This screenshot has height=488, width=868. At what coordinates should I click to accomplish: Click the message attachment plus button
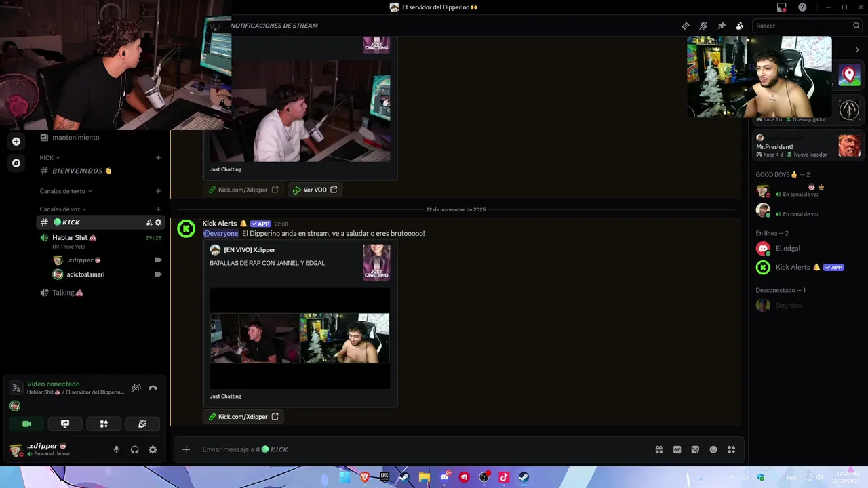(186, 449)
